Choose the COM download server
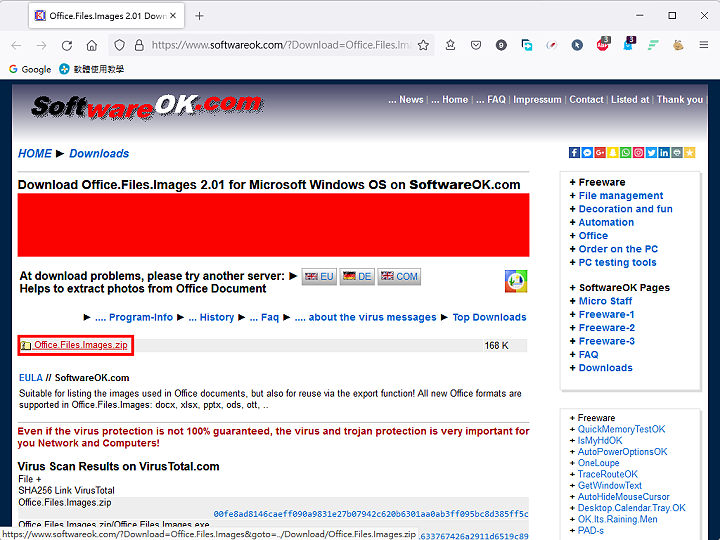720x540 pixels. pos(399,276)
